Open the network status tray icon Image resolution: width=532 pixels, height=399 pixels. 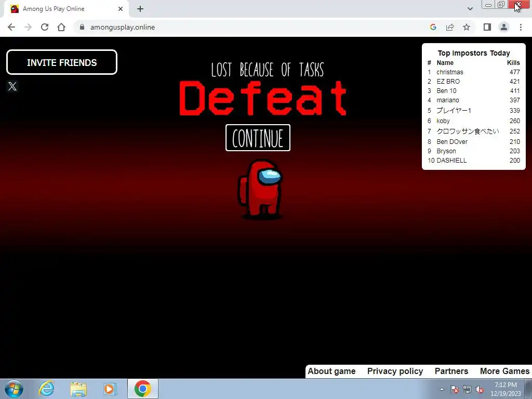(467, 389)
